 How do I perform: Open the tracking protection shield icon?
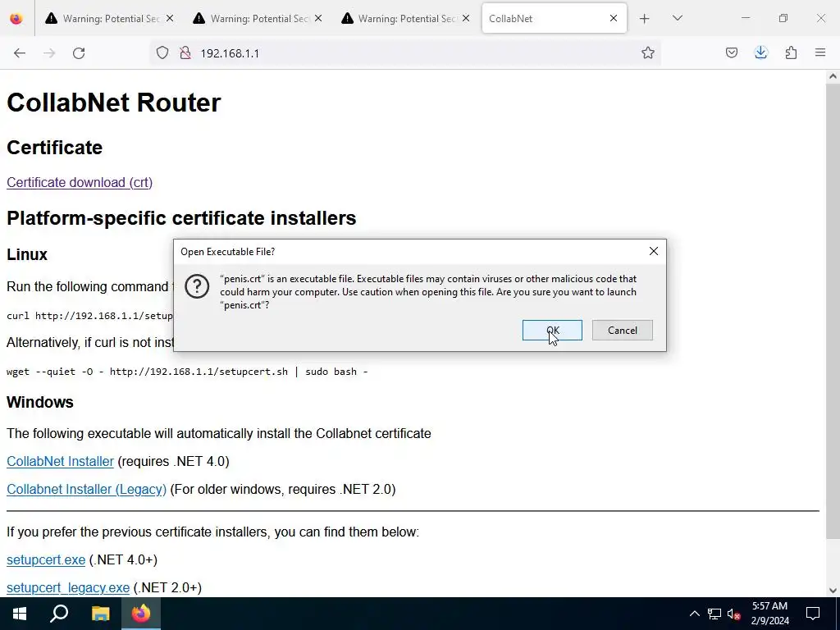(x=162, y=52)
